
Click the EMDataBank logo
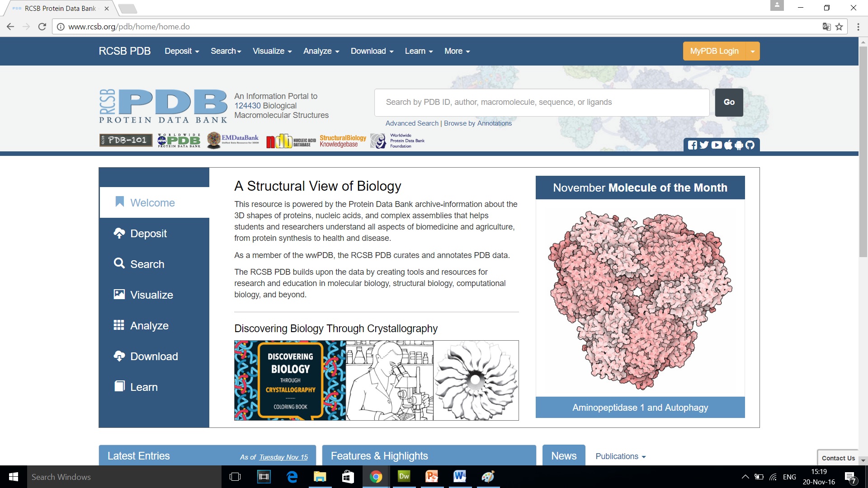[233, 141]
